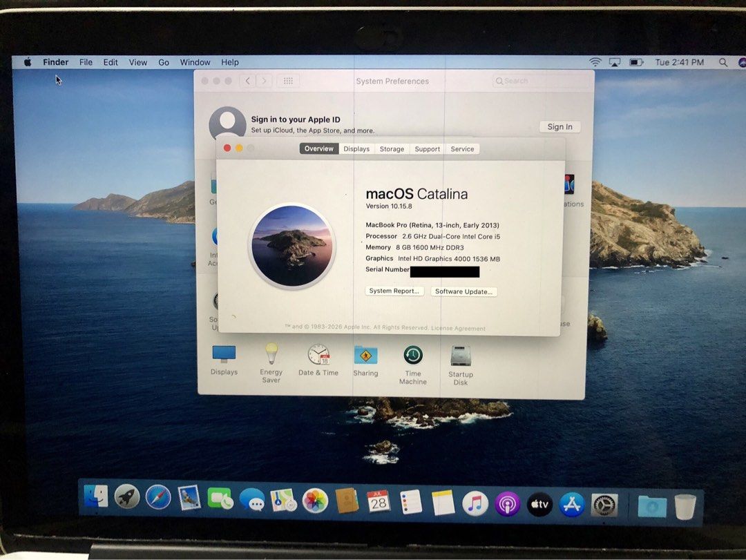Click the Software Update... button
The image size is (746, 560).
[x=463, y=291]
